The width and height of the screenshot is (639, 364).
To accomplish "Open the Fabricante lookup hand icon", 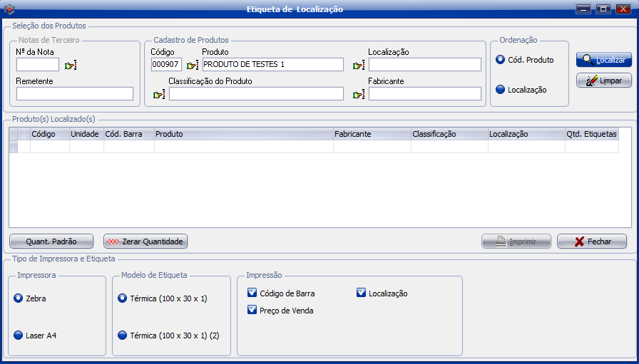I will (358, 95).
